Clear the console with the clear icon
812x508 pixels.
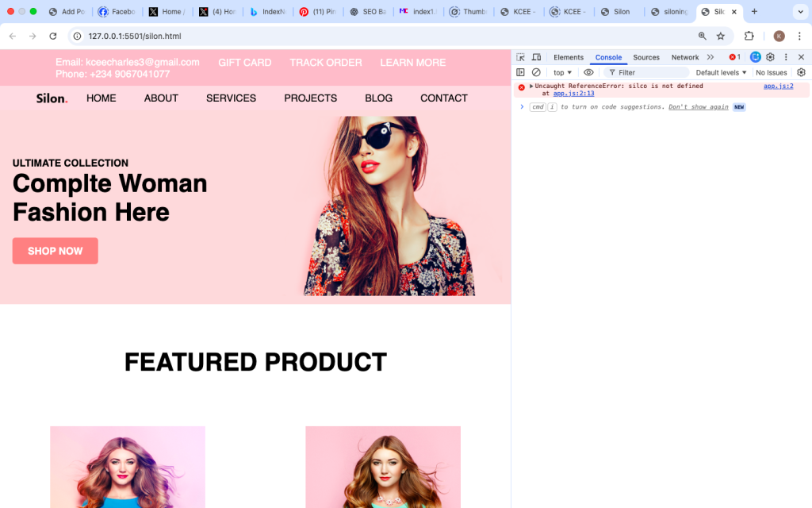536,72
